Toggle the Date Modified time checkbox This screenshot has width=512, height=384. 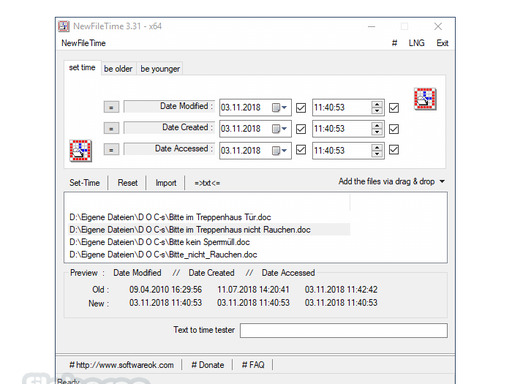(394, 108)
